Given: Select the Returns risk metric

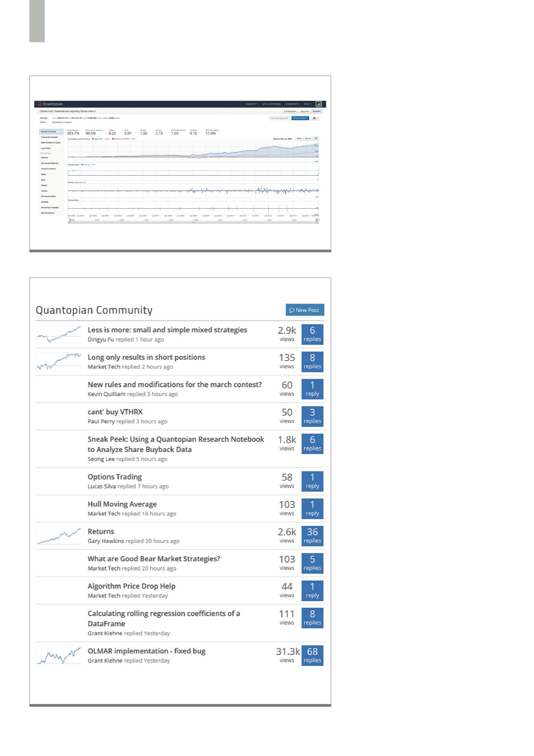Looking at the screenshot, I should coord(45,157).
